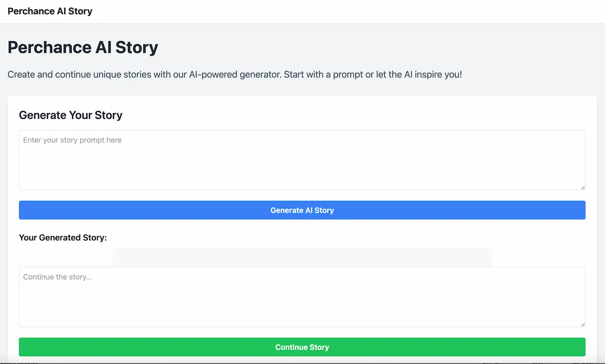Screen dimensions: 605x364
Task: Click inside the story prompt text area
Action: coord(302,160)
